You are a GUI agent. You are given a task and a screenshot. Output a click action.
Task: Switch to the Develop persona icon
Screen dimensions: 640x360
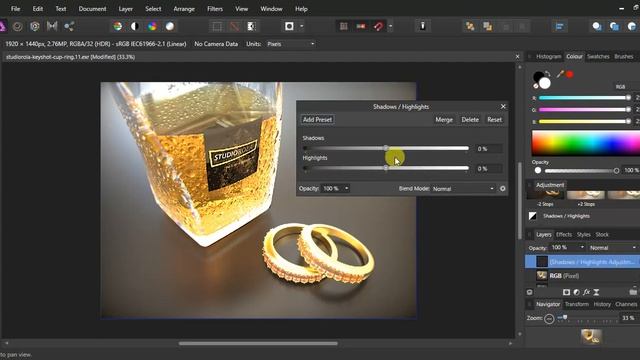coord(35,27)
